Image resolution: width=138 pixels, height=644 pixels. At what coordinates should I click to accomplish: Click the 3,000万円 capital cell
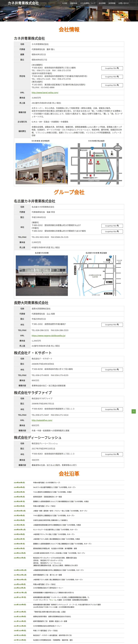coord(77,98)
